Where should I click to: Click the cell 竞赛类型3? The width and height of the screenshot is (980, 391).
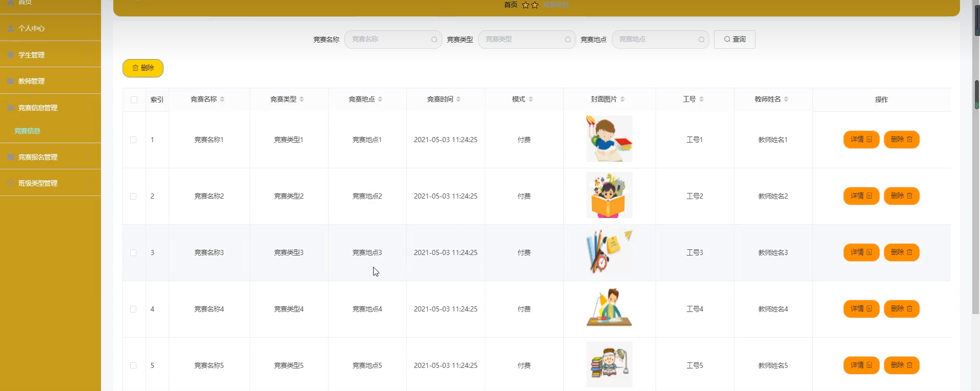(289, 252)
